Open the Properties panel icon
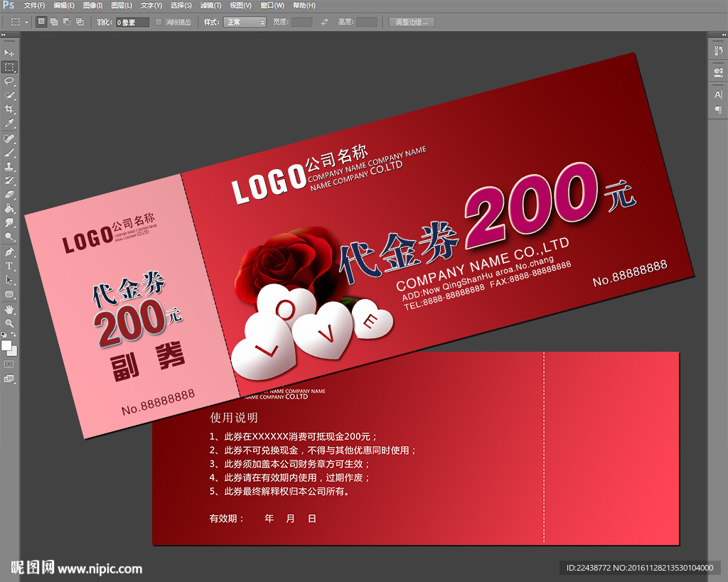The width and height of the screenshot is (728, 582). (x=718, y=72)
